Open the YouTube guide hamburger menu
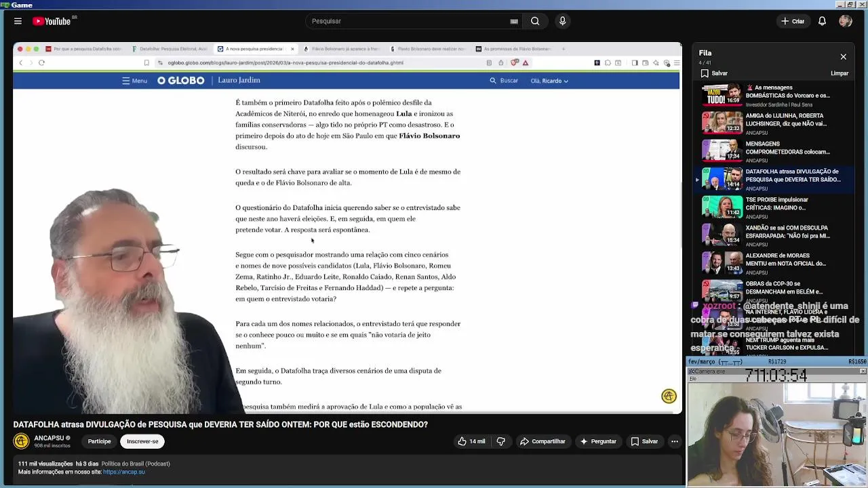Viewport: 868px width, 488px height. (18, 21)
